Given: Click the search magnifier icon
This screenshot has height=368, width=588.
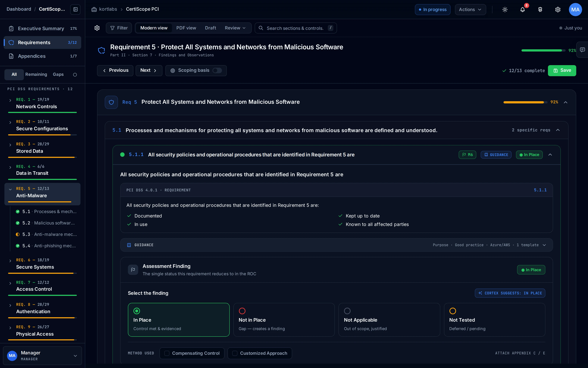Looking at the screenshot, I should click(x=261, y=28).
